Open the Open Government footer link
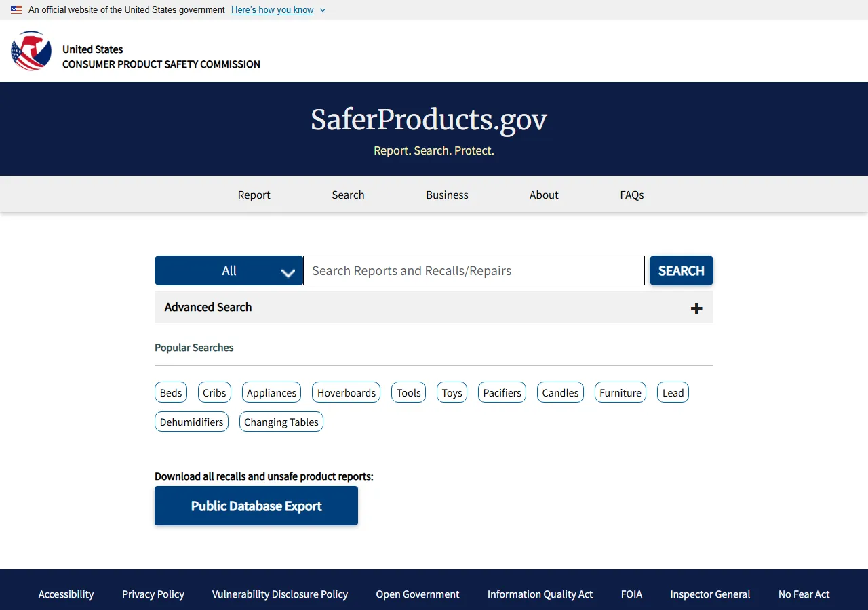The width and height of the screenshot is (868, 610). 418,594
